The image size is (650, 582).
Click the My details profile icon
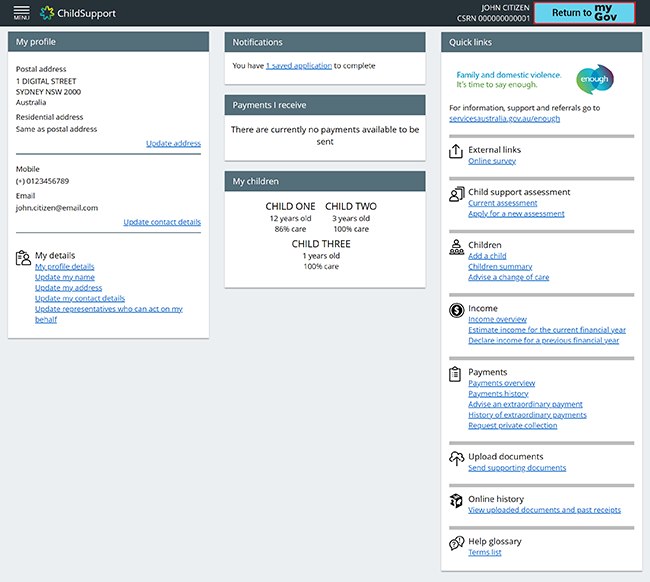pyautogui.click(x=23, y=257)
